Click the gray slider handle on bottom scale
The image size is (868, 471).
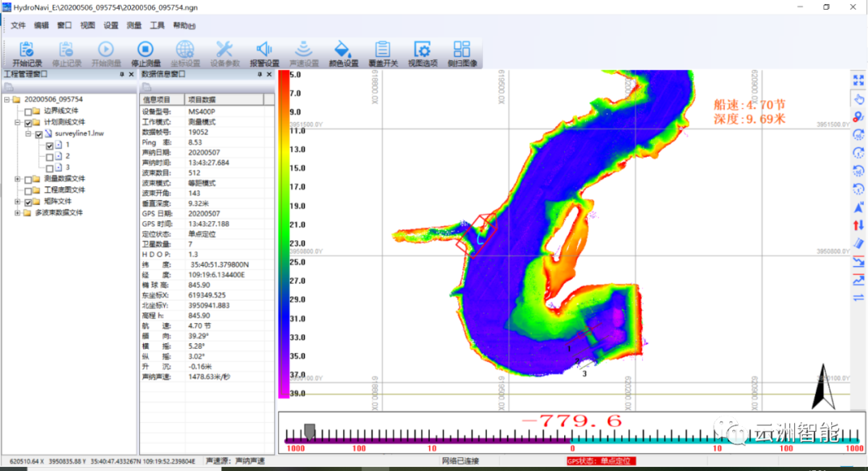click(309, 432)
